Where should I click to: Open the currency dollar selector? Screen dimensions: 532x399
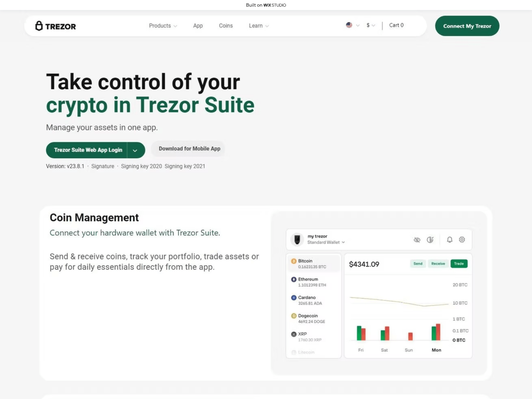(x=370, y=25)
